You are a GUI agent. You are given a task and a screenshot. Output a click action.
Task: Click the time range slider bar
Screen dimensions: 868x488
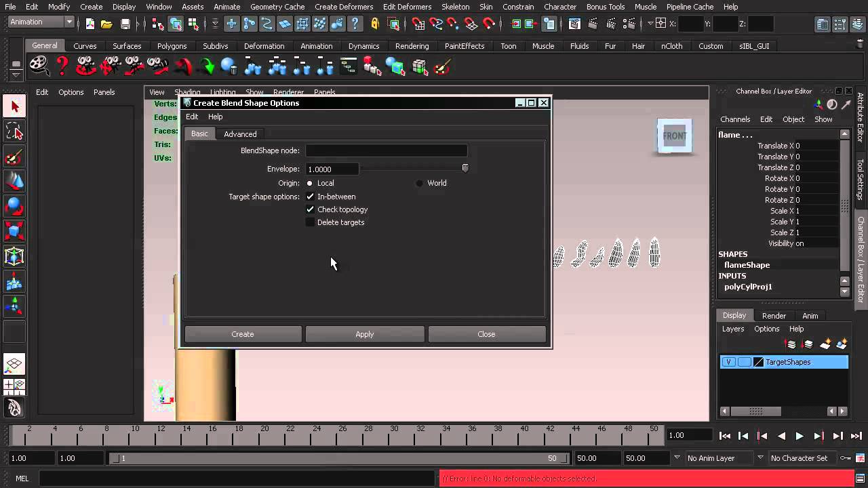(x=340, y=458)
